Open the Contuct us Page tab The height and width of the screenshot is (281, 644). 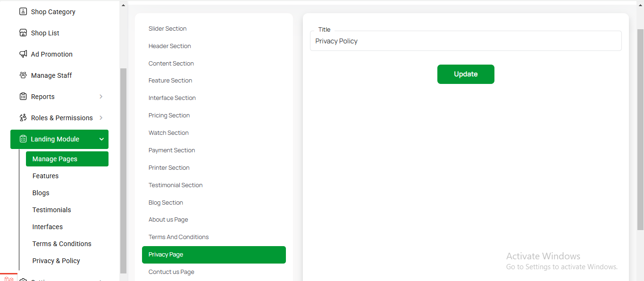[x=171, y=272]
